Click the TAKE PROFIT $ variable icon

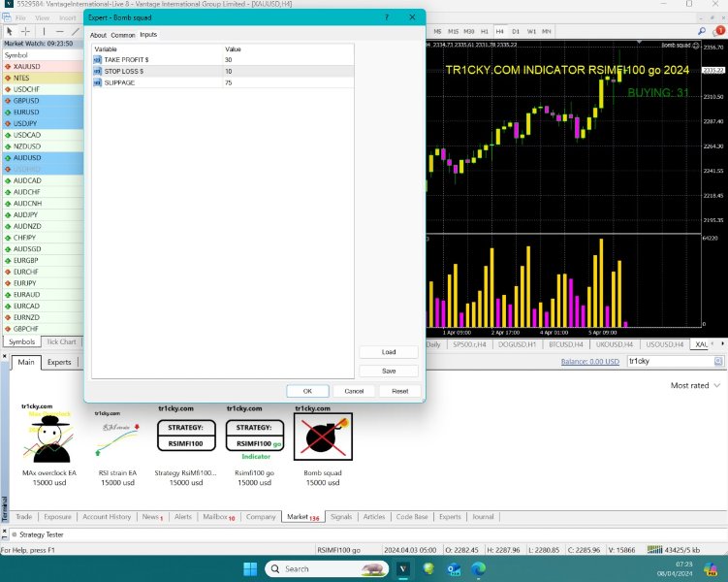point(98,59)
